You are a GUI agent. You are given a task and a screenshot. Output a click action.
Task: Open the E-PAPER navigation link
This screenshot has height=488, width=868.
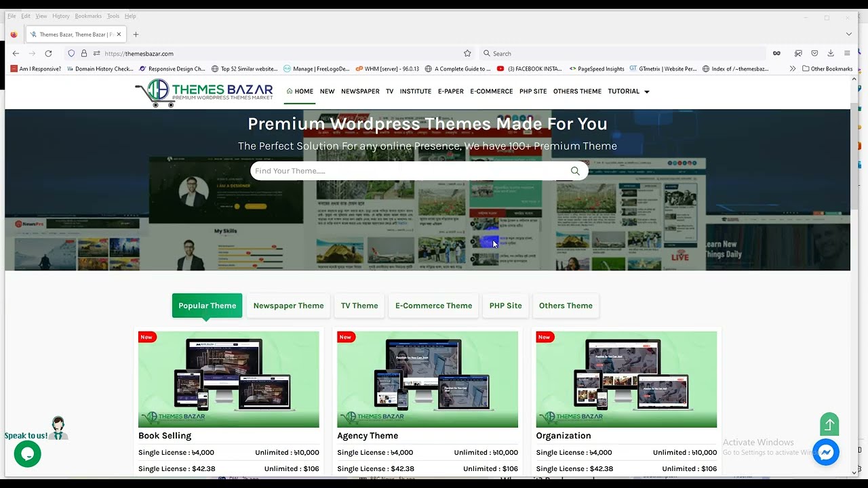click(x=451, y=91)
